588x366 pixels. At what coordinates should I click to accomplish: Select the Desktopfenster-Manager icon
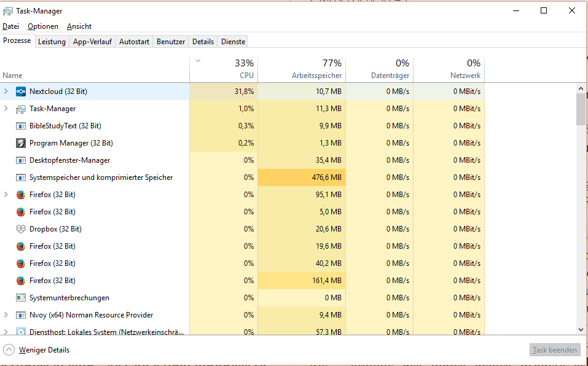21,160
